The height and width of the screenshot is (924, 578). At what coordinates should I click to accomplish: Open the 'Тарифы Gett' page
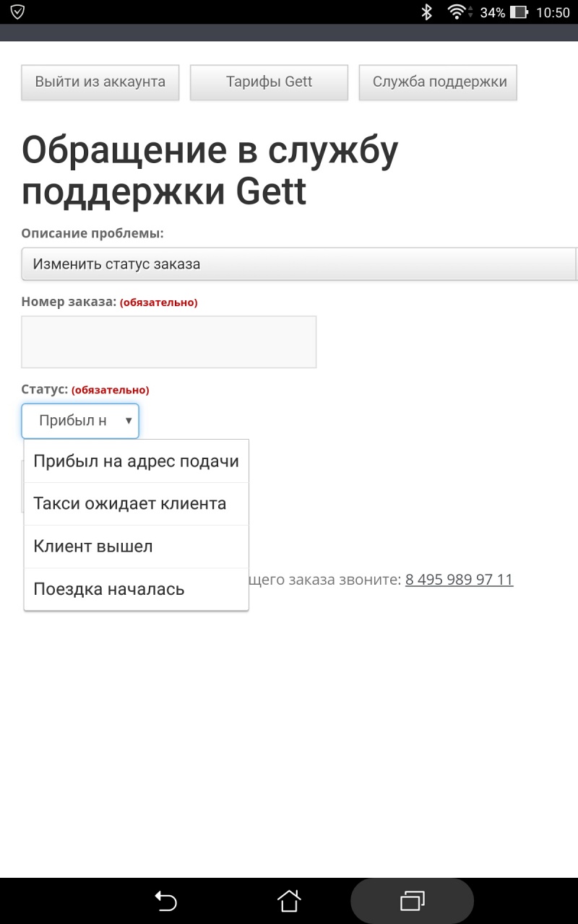[x=269, y=82]
